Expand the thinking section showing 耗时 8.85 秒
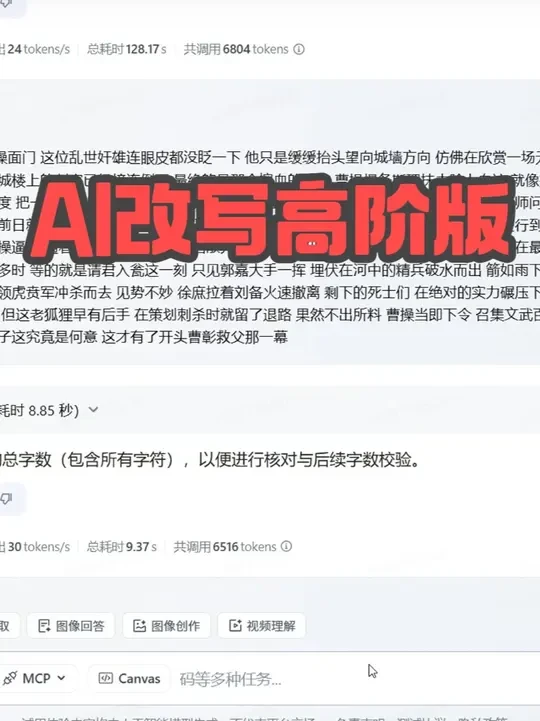The height and width of the screenshot is (721, 540). coord(48,410)
